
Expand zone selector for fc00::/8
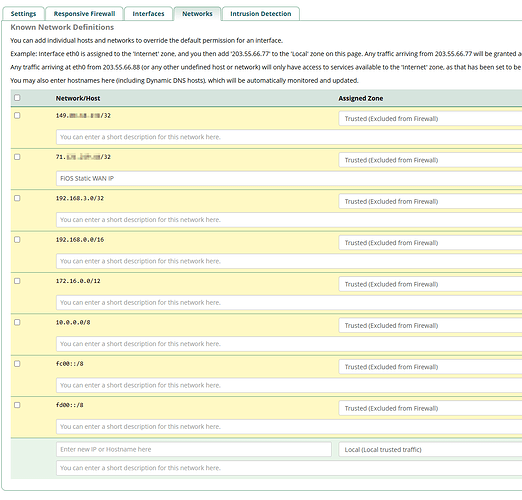430,367
